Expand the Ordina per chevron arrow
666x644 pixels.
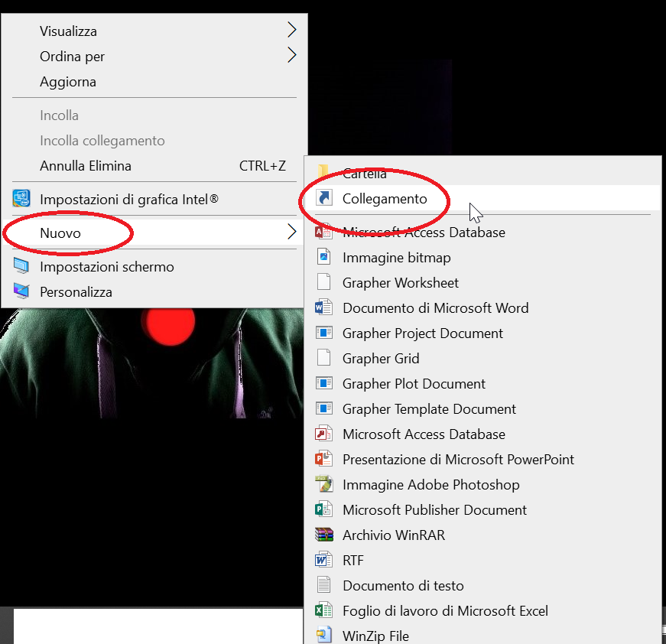(x=291, y=55)
